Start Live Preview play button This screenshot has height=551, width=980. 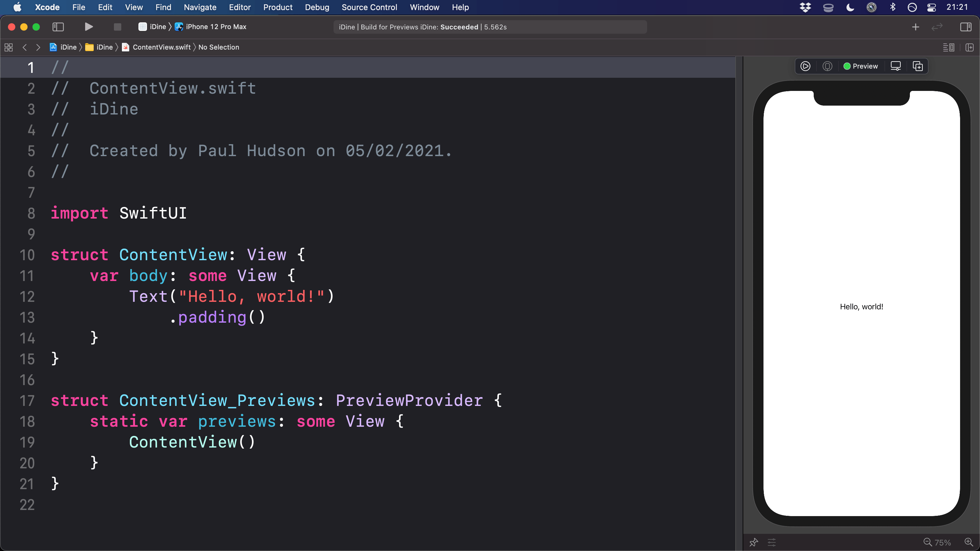(805, 66)
